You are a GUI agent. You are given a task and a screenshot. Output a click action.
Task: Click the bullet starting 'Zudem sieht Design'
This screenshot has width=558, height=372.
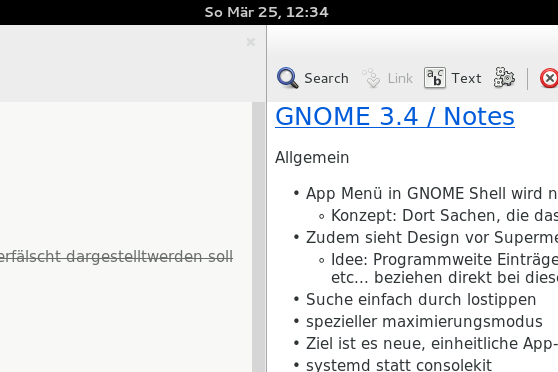[432, 237]
